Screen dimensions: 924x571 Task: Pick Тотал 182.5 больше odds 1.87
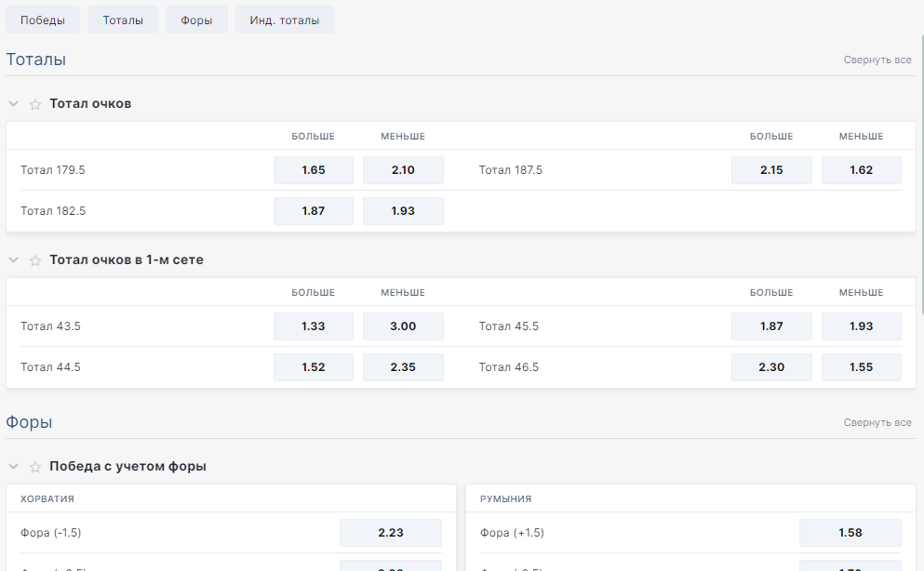[x=314, y=211]
